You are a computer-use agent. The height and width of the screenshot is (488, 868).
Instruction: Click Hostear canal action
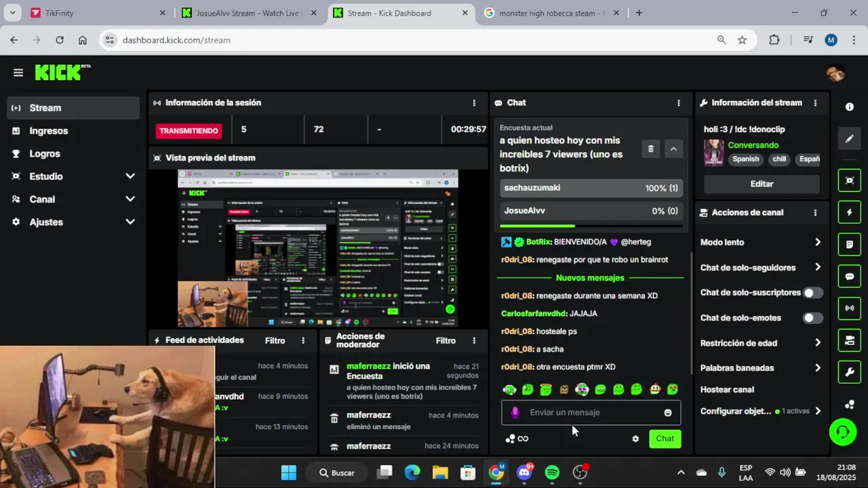tap(727, 390)
